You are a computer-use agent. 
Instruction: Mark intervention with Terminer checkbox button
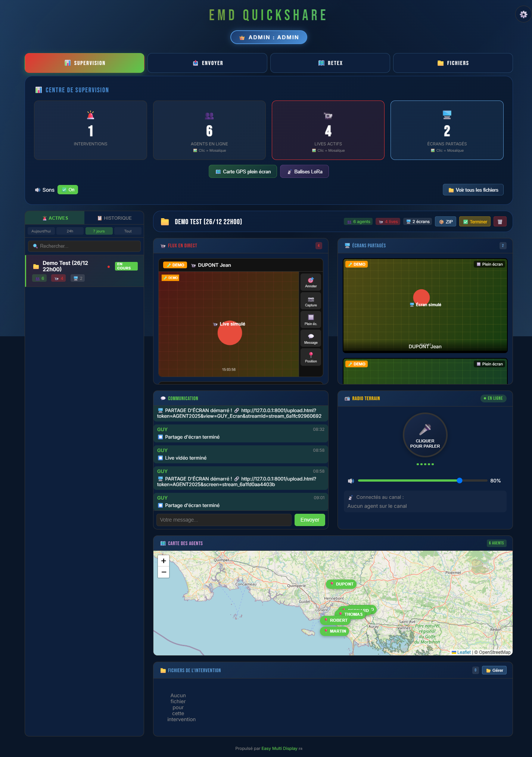(x=475, y=222)
